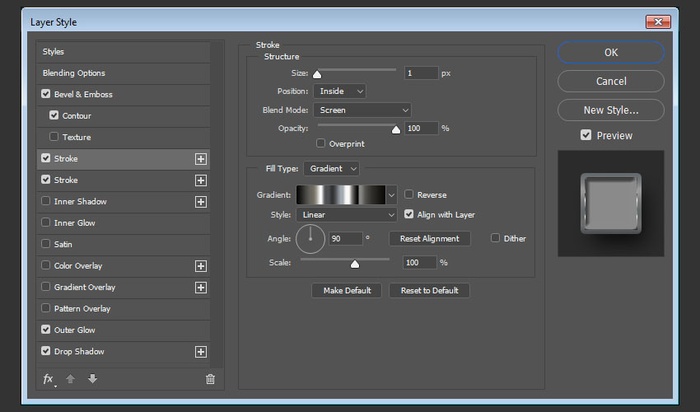Open the Blend Mode dropdown showing Screen
This screenshot has height=412, width=700.
pos(362,110)
